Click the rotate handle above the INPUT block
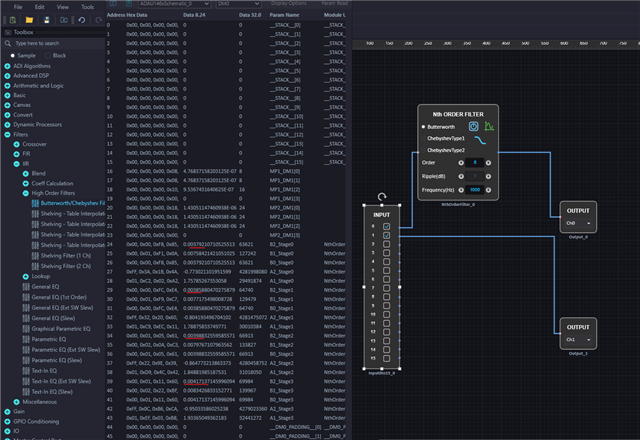The image size is (640, 440). pyautogui.click(x=382, y=197)
